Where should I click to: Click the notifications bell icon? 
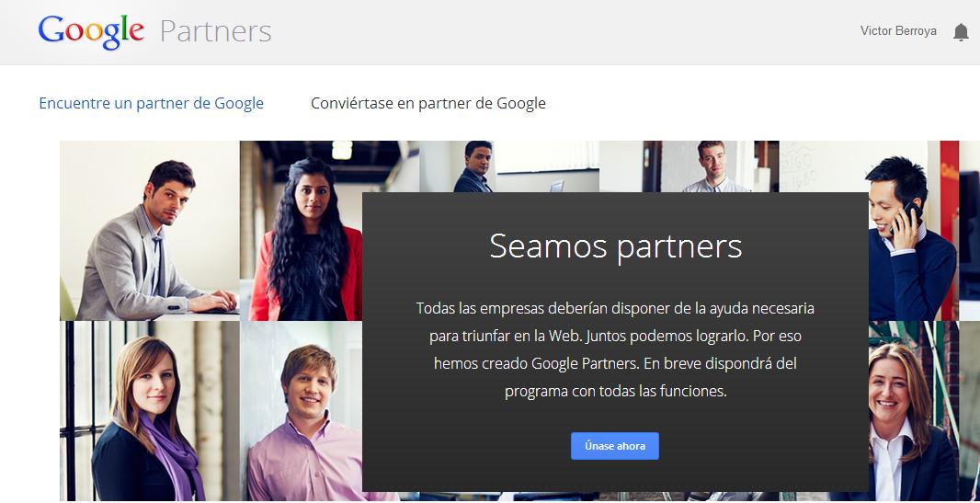point(961,32)
